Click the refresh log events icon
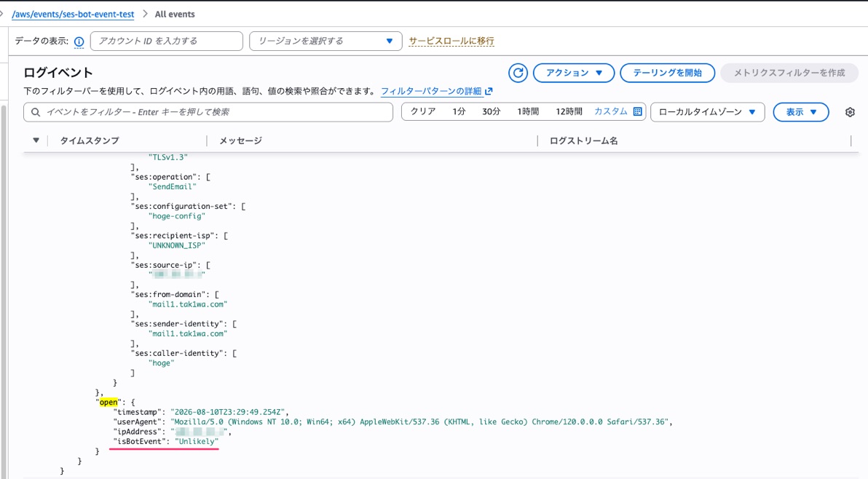The image size is (868, 479). tap(518, 73)
